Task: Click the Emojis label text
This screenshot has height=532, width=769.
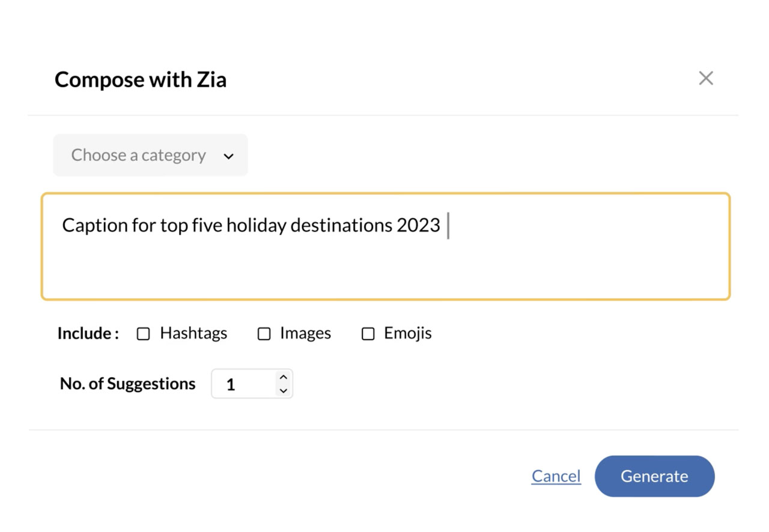Action: coord(408,333)
